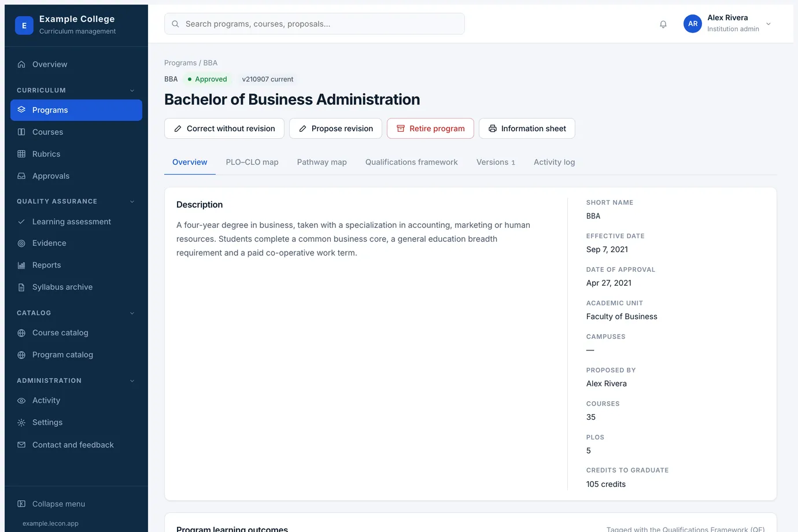Click the Example College logo badge
The height and width of the screenshot is (532, 798).
coord(24,25)
